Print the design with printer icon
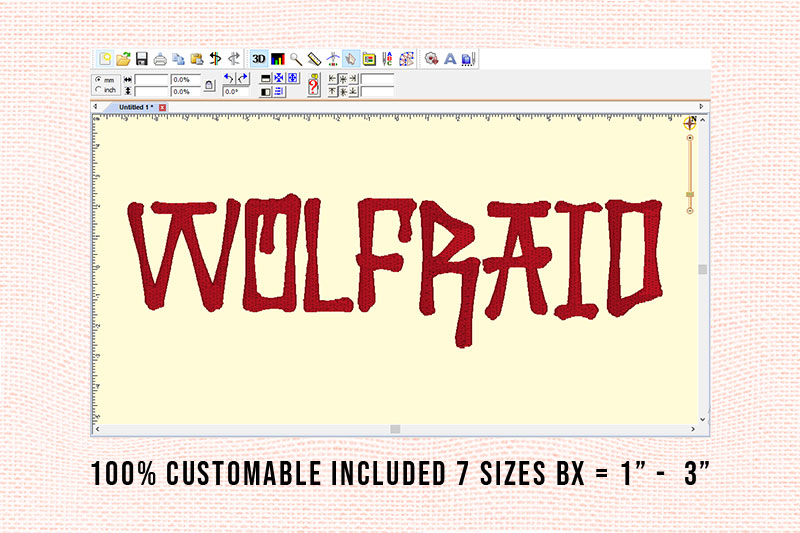 point(160,59)
